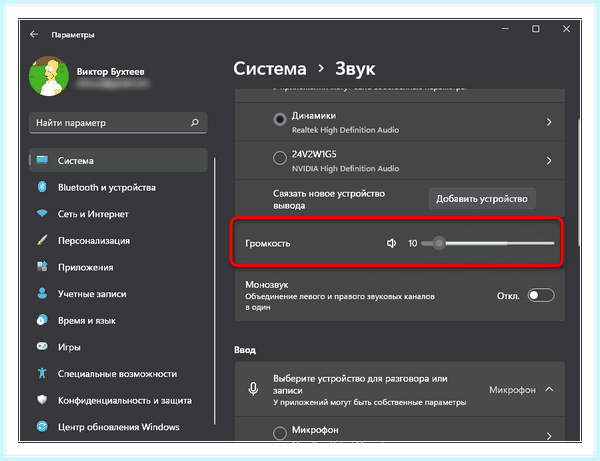Open the Система category
Image resolution: width=600 pixels, height=461 pixels.
tap(118, 160)
